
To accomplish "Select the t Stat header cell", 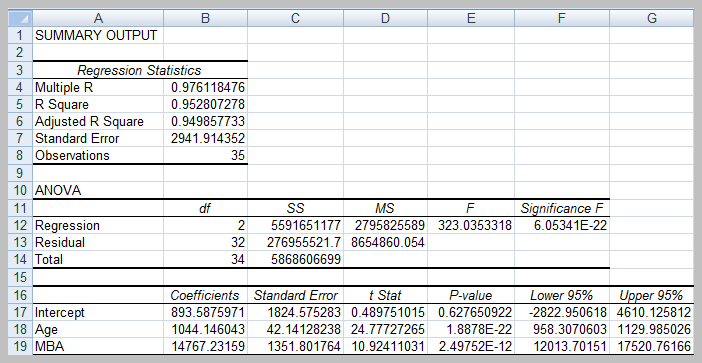I will [385, 295].
